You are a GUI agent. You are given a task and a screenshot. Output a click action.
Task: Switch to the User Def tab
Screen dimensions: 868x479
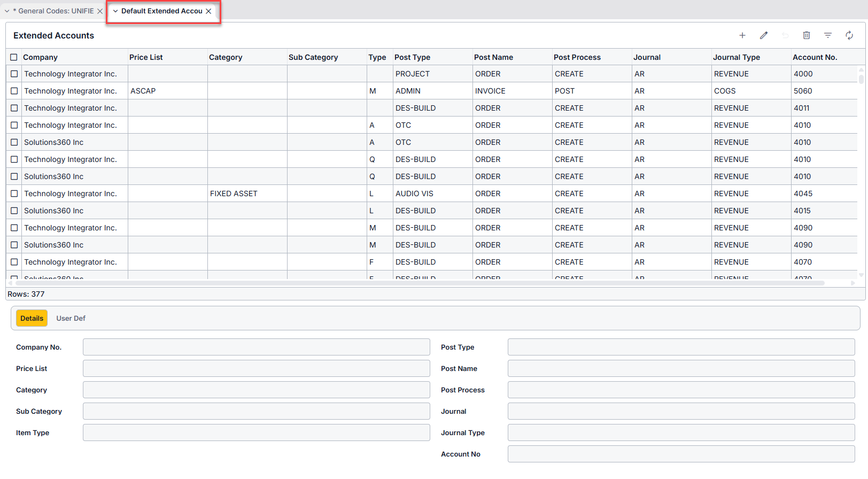(x=71, y=318)
